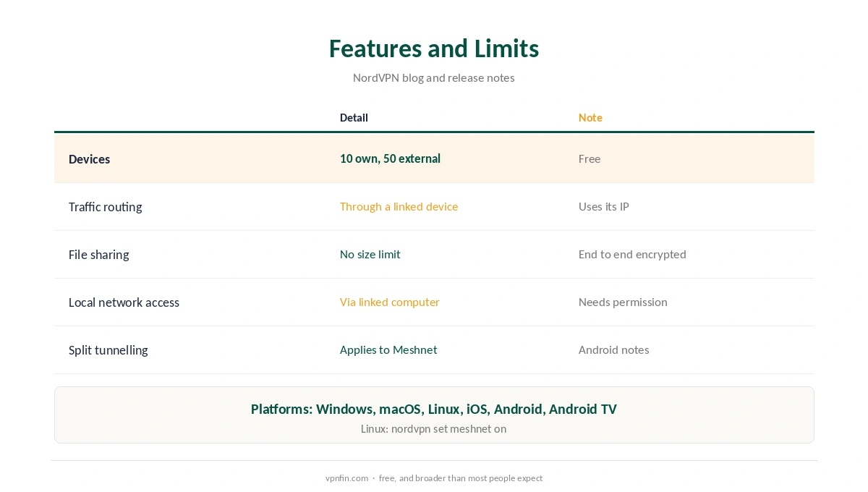Click the 'End to end encrypted' note
868x492 pixels.
[x=632, y=254]
